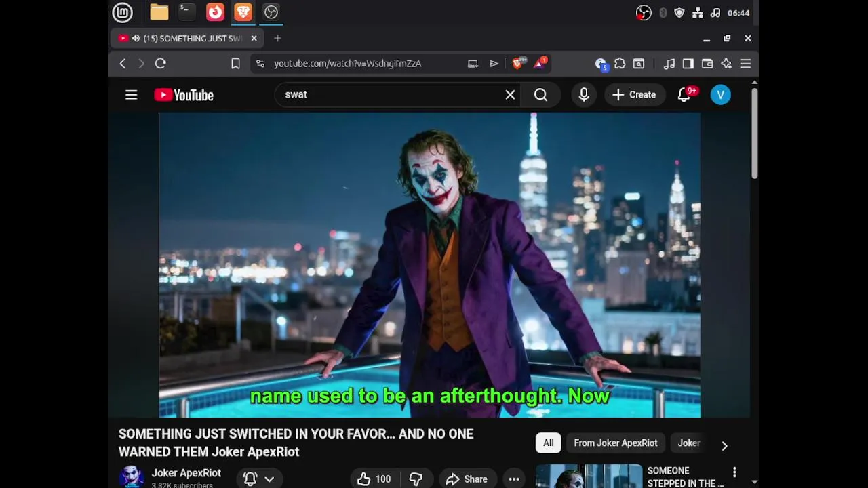Open the OBS Studio panel item
This screenshot has width=868, height=488.
pos(271,12)
